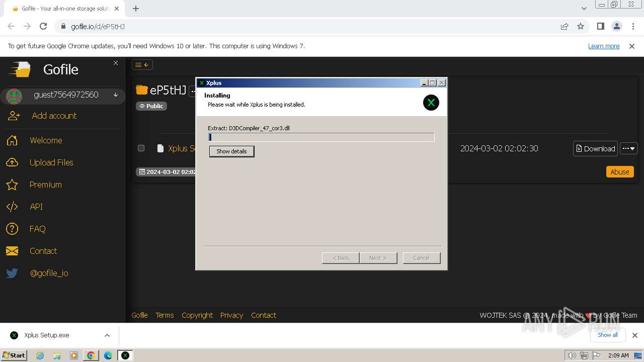Viewport: 644px width, 362px height.
Task: Open Gofile footer link
Action: (x=139, y=315)
